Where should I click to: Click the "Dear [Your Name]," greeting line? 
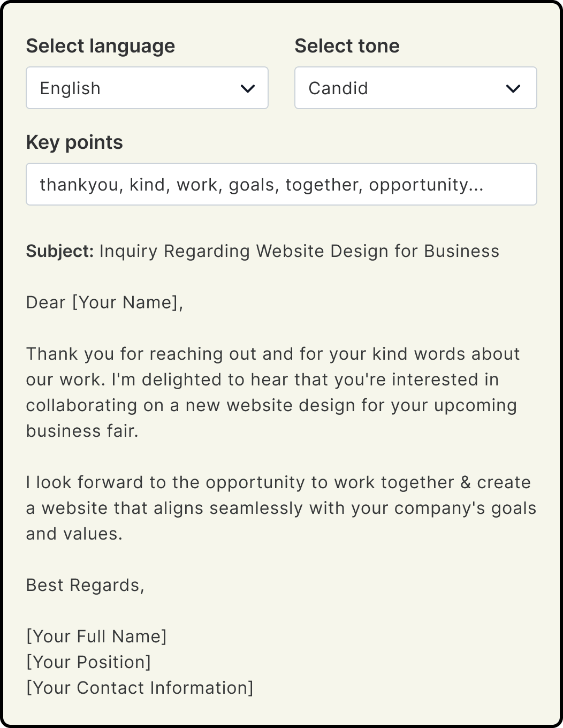[104, 302]
